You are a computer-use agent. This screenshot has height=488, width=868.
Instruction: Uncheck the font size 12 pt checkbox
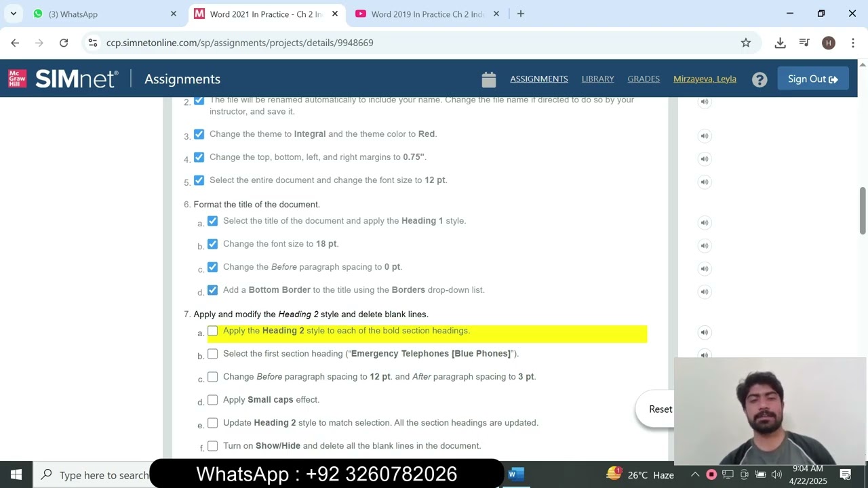[x=199, y=180]
